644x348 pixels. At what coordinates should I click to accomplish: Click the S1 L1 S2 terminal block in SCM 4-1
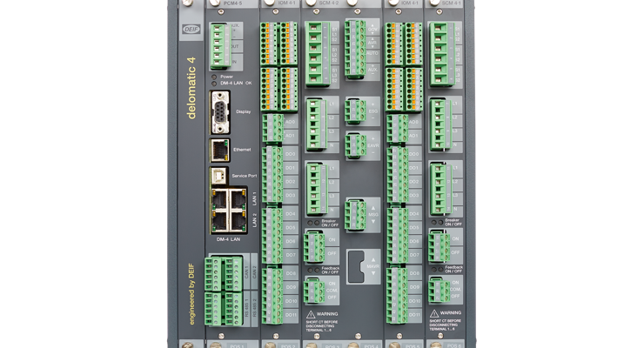pyautogui.click(x=441, y=54)
